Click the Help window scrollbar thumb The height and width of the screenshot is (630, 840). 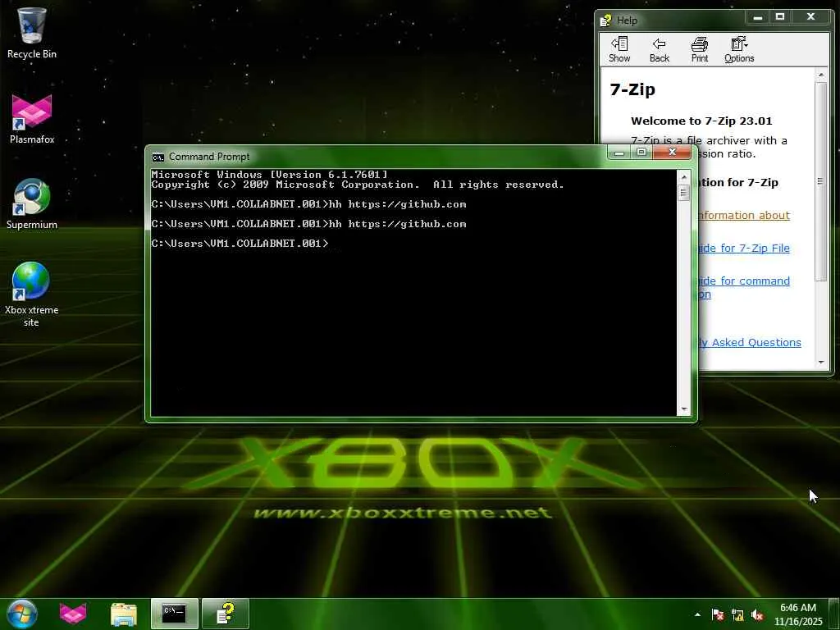pos(821,182)
